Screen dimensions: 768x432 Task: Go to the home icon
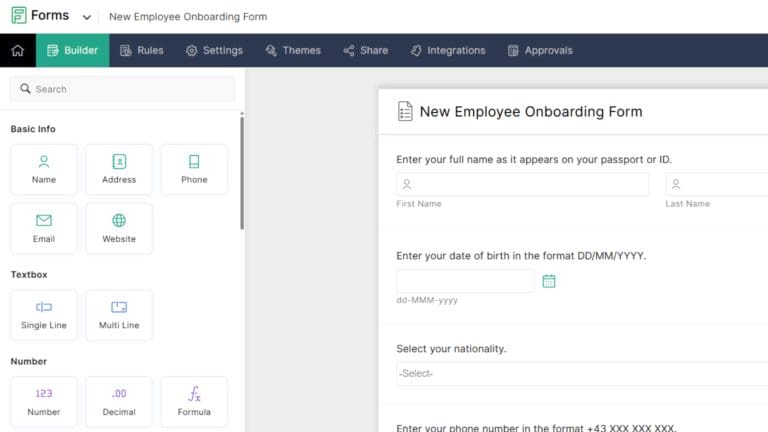(18, 50)
